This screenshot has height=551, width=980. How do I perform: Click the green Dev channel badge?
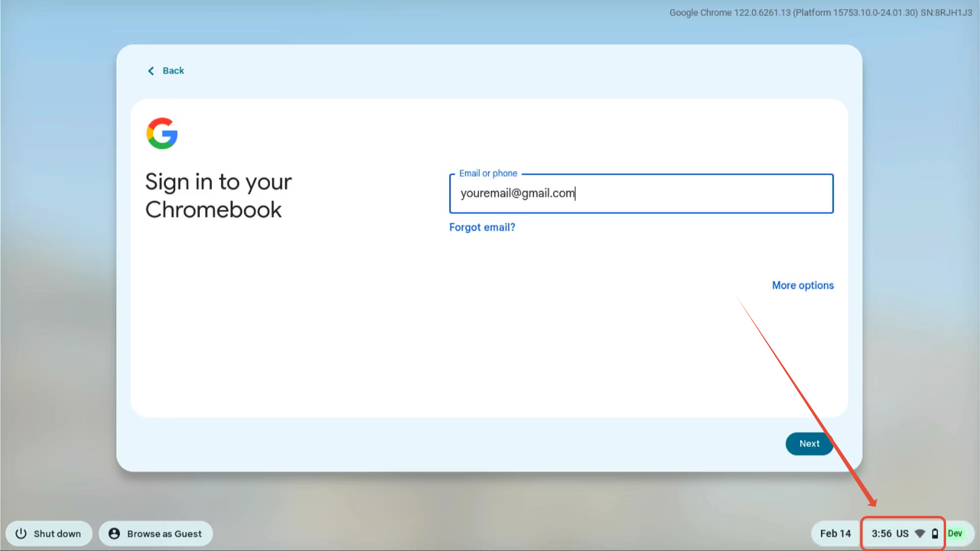955,533
